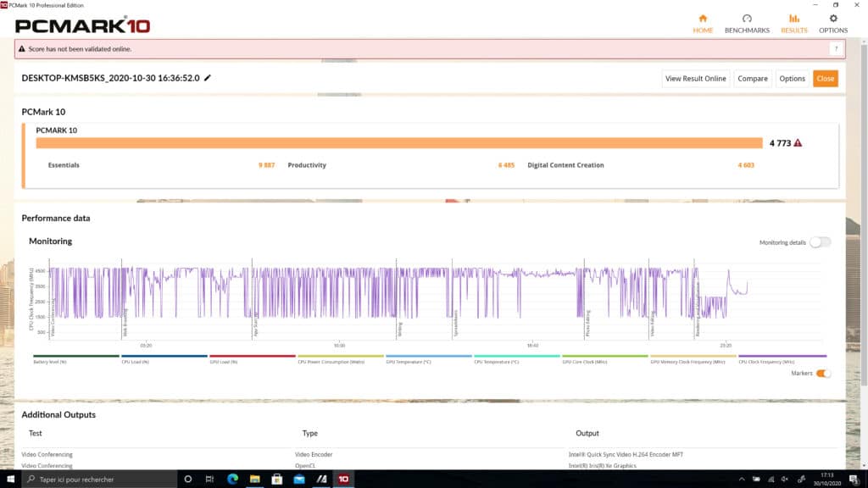This screenshot has width=868, height=488.
Task: Select the GPU Temperature legend line
Action: click(x=428, y=357)
